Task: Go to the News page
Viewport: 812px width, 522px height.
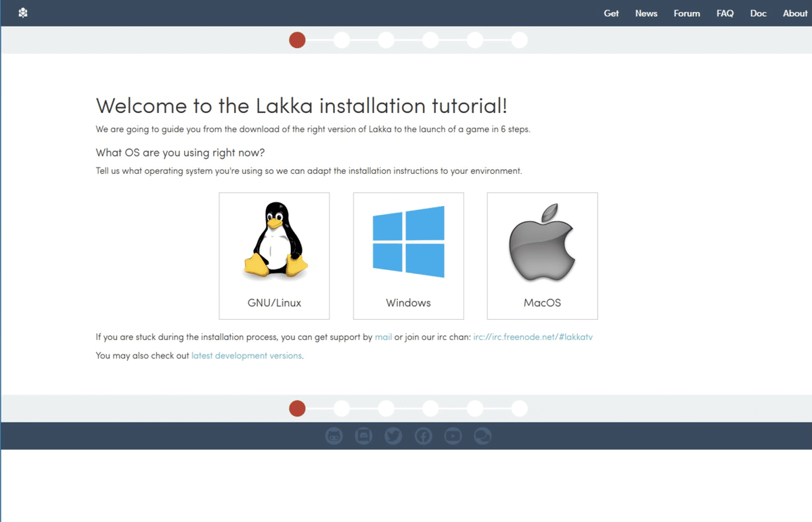Action: point(646,14)
